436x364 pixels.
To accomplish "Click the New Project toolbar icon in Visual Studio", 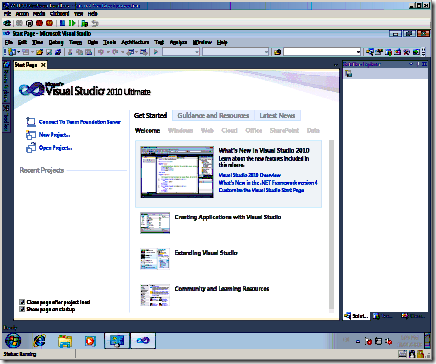I will 13,52.
